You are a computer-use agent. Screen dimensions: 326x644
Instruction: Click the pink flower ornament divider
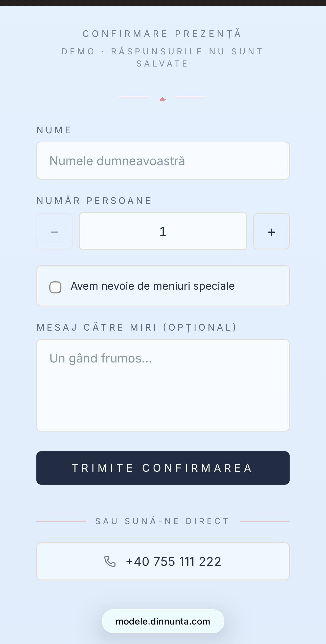tap(163, 99)
